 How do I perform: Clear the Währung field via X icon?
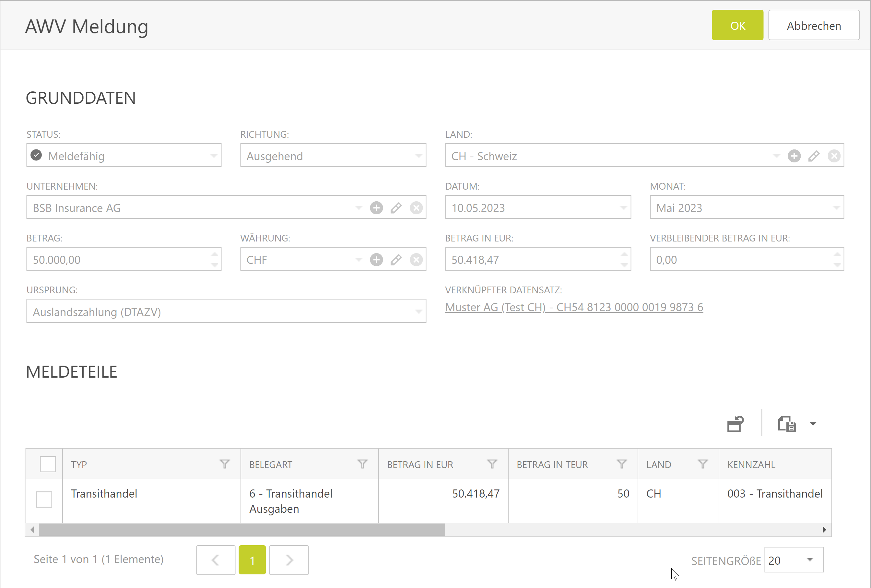416,260
